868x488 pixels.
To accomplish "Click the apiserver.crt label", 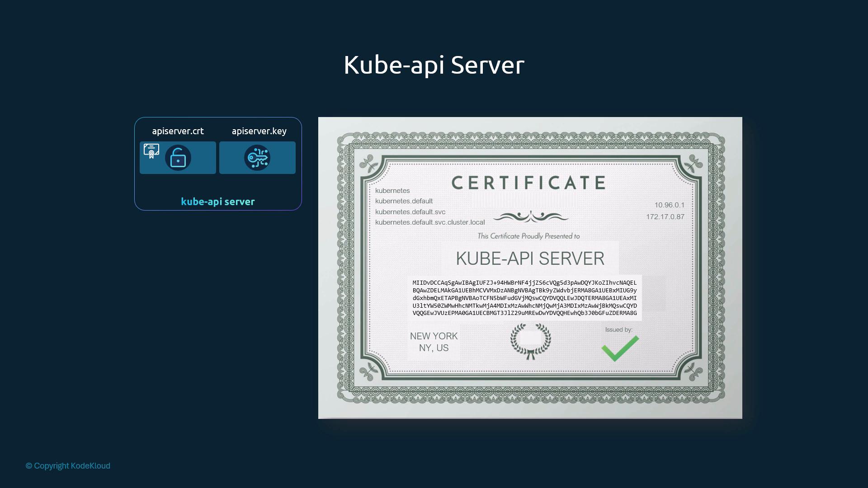I will tap(178, 131).
